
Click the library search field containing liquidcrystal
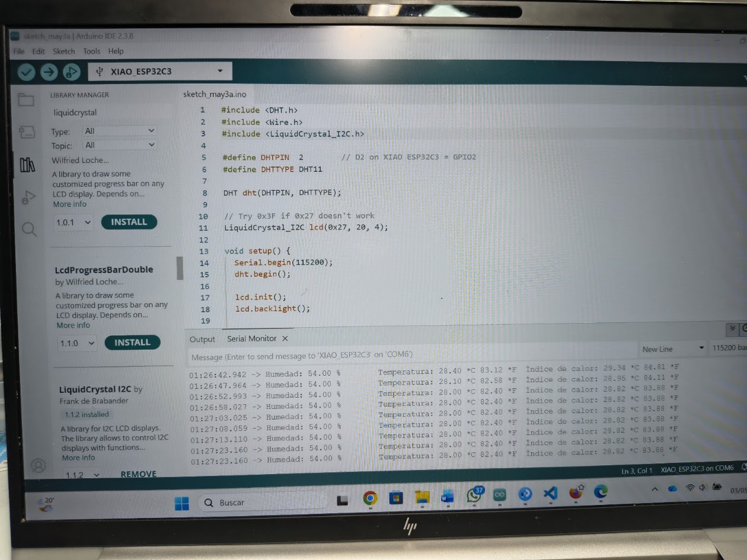[x=111, y=113]
